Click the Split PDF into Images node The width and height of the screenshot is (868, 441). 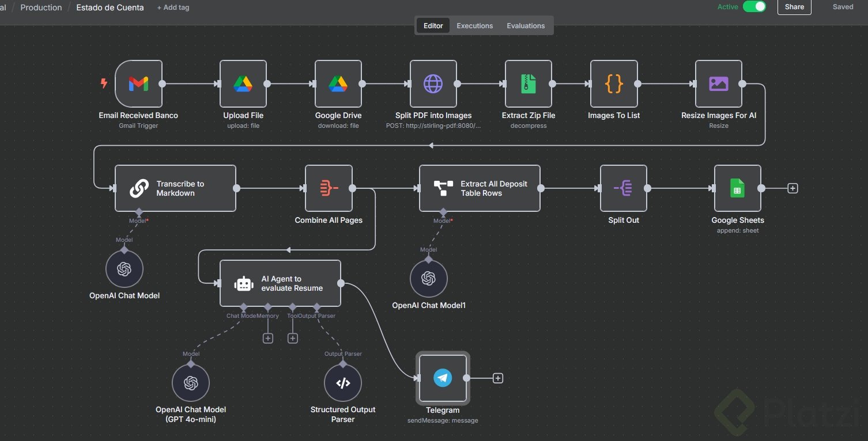[x=433, y=83]
